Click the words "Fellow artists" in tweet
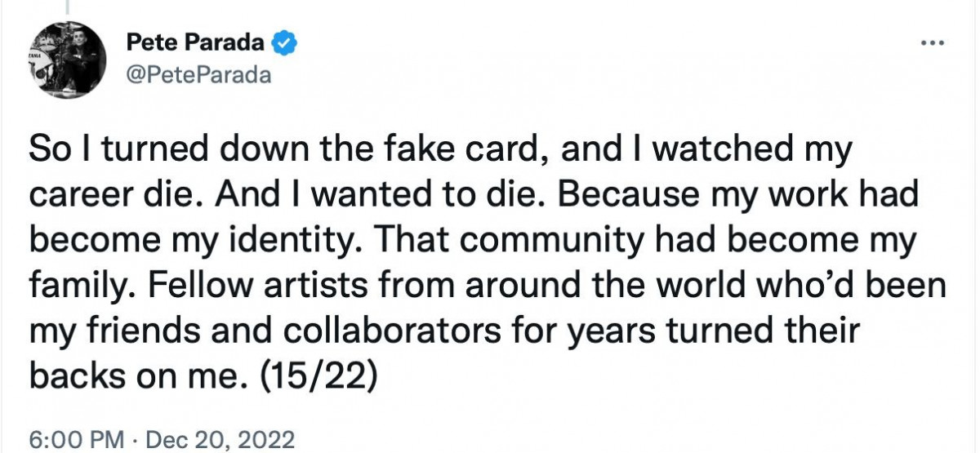Viewport: 980px width, 453px height. tap(237, 286)
